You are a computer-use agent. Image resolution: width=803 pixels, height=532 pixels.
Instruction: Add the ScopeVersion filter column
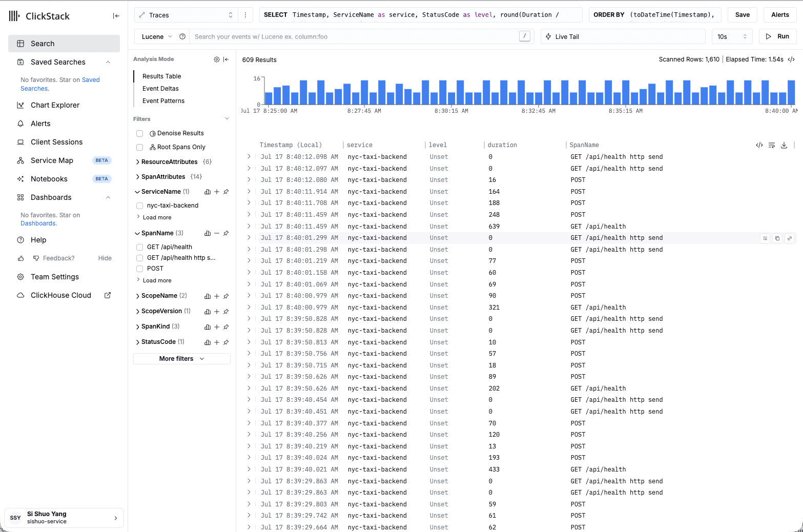[217, 312]
